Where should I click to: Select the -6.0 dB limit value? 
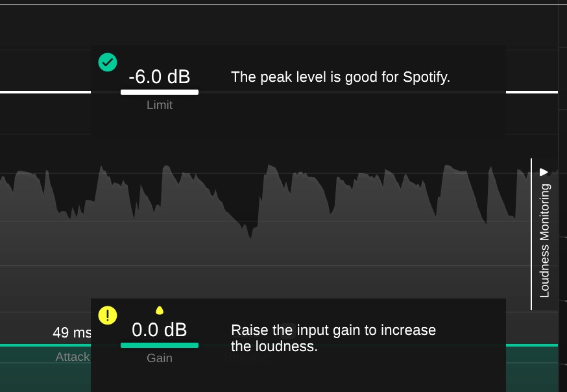coord(160,77)
